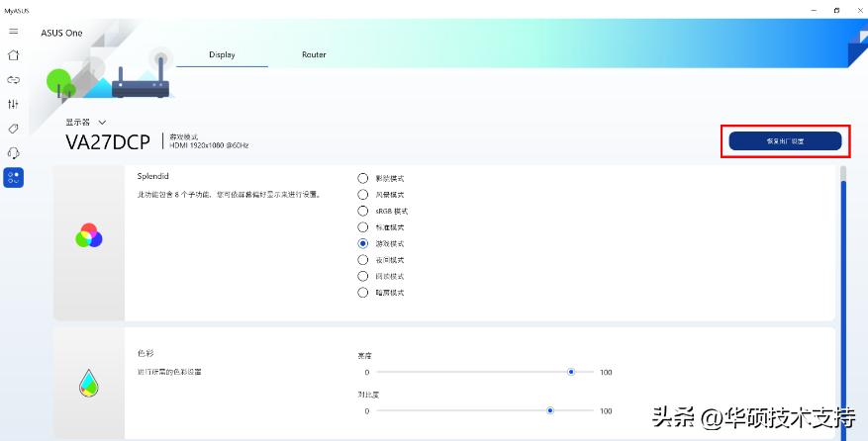This screenshot has height=441, width=868.
Task: Click the VA27DCP monitor name
Action: [x=108, y=142]
